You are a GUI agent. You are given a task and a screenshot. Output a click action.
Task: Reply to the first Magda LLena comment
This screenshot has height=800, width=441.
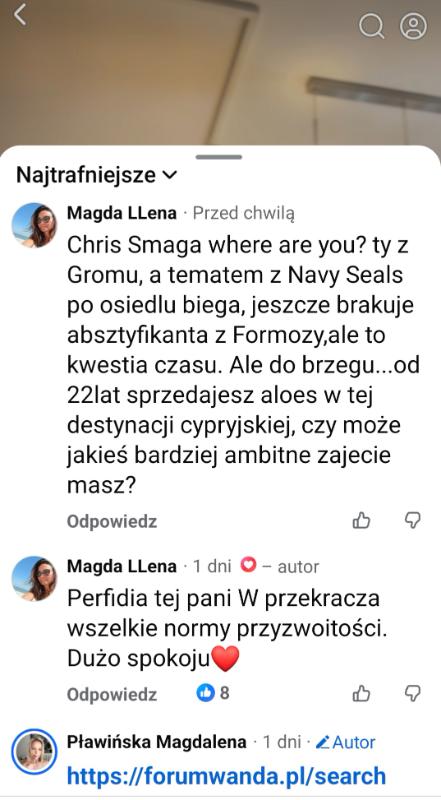point(112,521)
